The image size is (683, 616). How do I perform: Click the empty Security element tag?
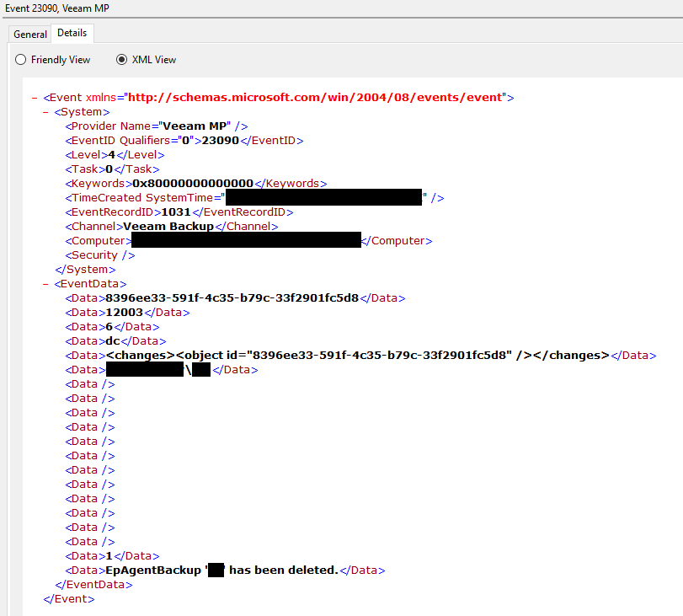[x=100, y=255]
